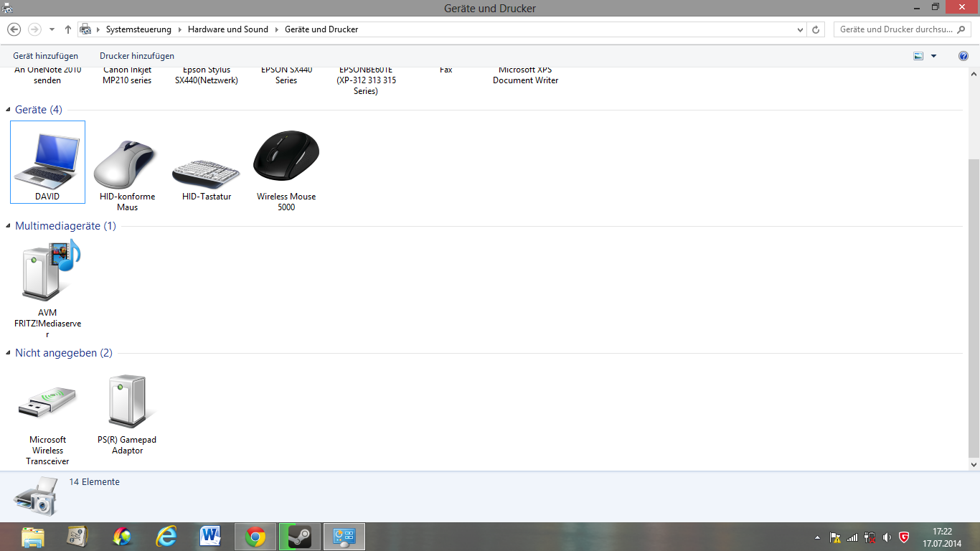
Task: Navigate to Hardware und Sound breadcrumb
Action: (x=228, y=29)
